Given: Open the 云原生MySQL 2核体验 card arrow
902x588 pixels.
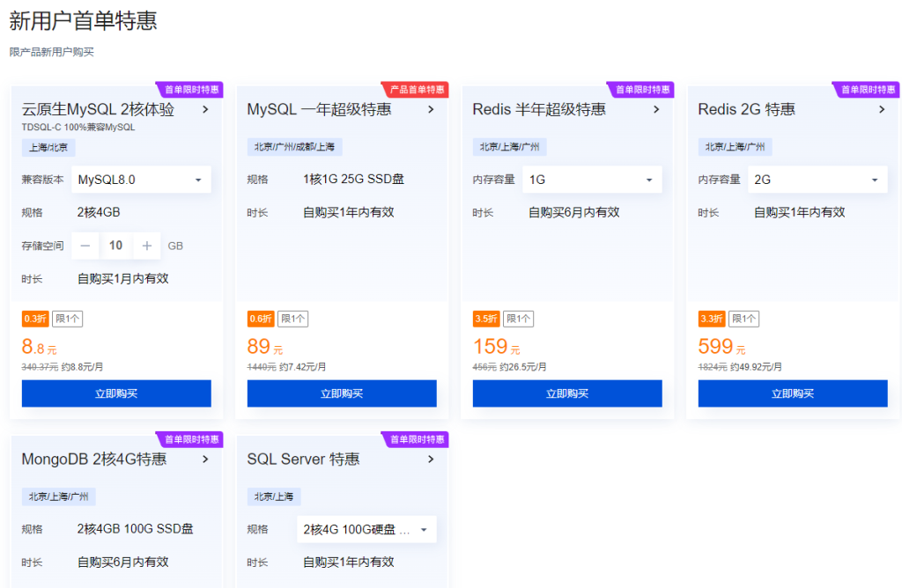Looking at the screenshot, I should click(x=205, y=110).
